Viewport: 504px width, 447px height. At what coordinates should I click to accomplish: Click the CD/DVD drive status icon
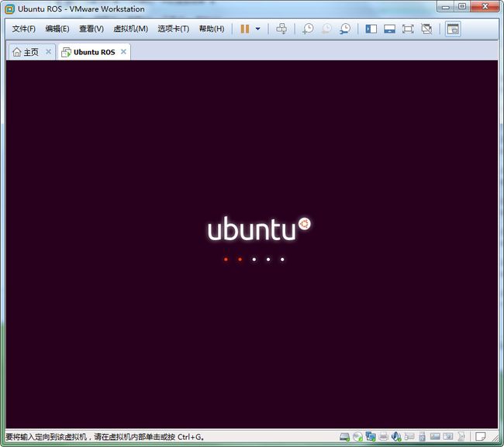pos(357,437)
